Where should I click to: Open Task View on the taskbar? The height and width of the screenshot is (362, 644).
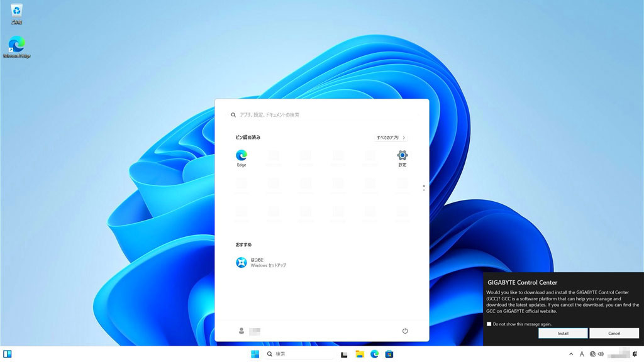344,354
